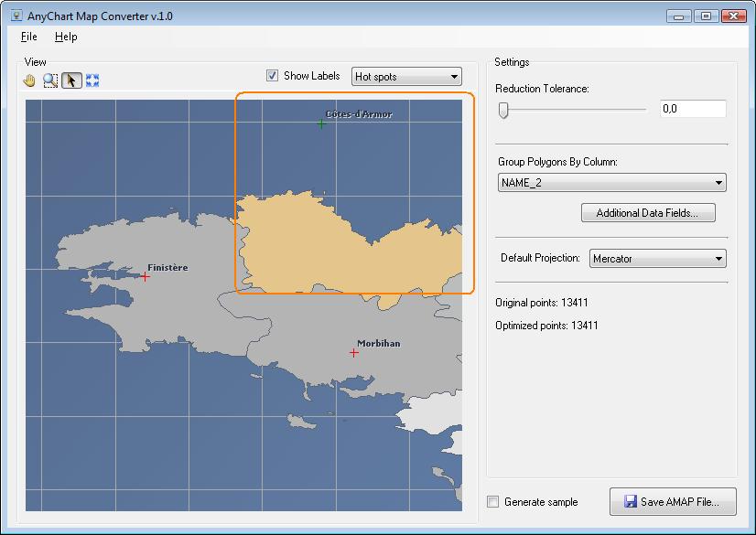The image size is (756, 535).
Task: Open the Hot spots dropdown
Action: 406,77
